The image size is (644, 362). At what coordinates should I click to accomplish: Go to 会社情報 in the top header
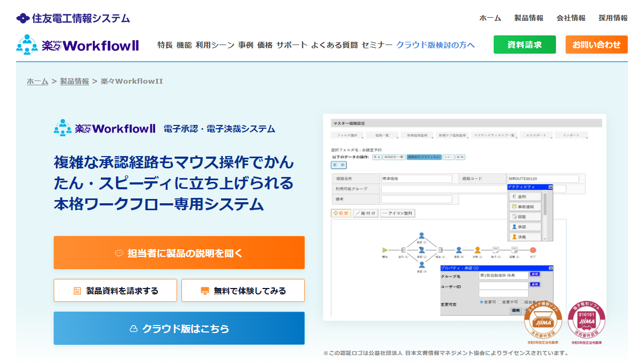571,18
